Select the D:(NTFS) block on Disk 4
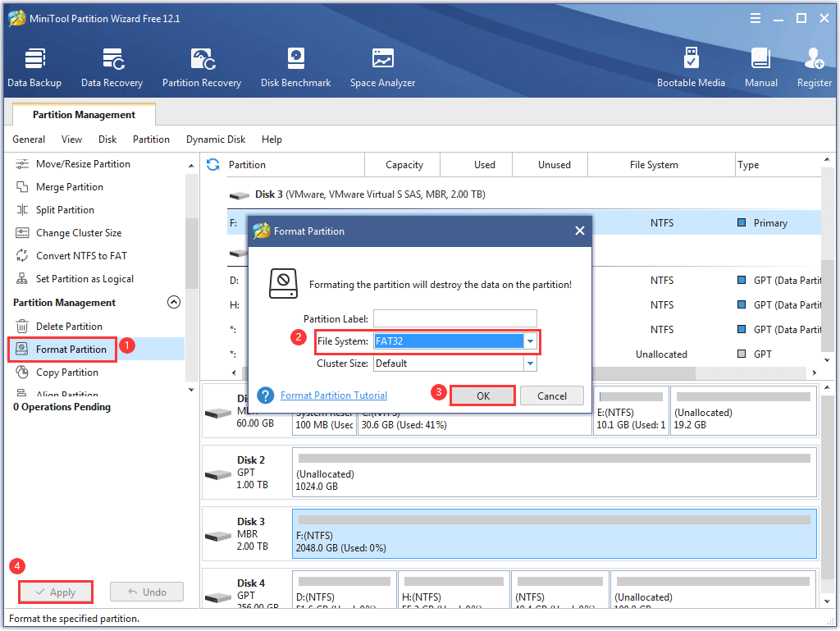Viewport: 840px width, 631px height. point(345,589)
